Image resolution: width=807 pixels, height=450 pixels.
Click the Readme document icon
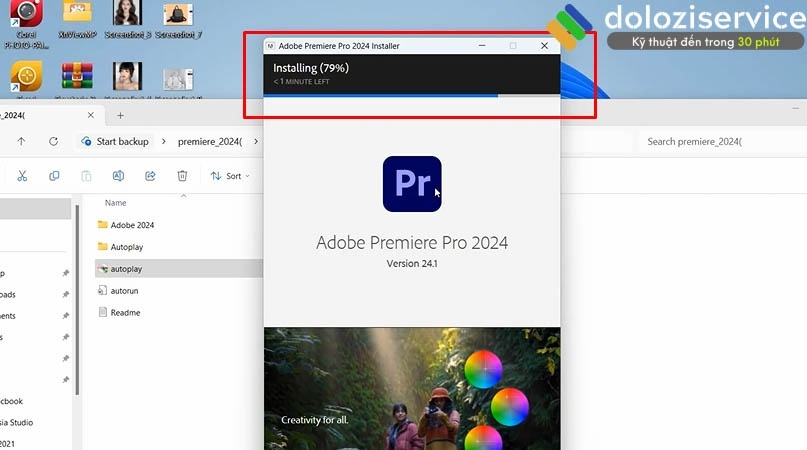click(x=102, y=312)
